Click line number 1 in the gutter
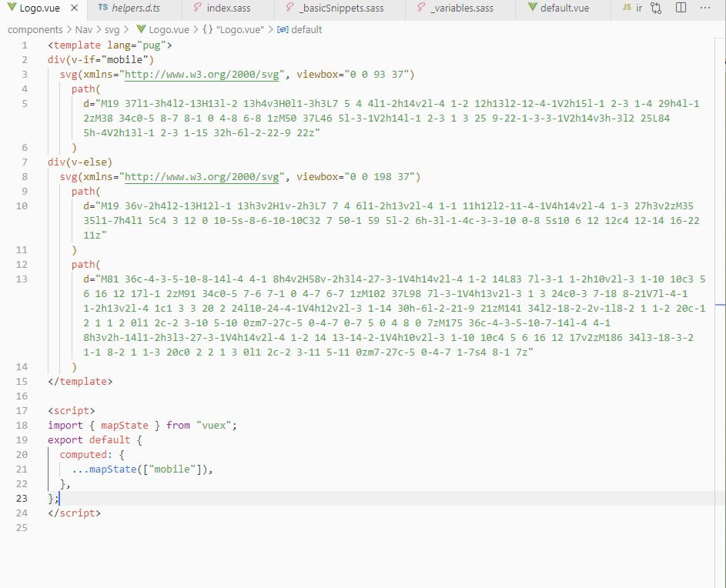726x588 pixels. pos(25,45)
